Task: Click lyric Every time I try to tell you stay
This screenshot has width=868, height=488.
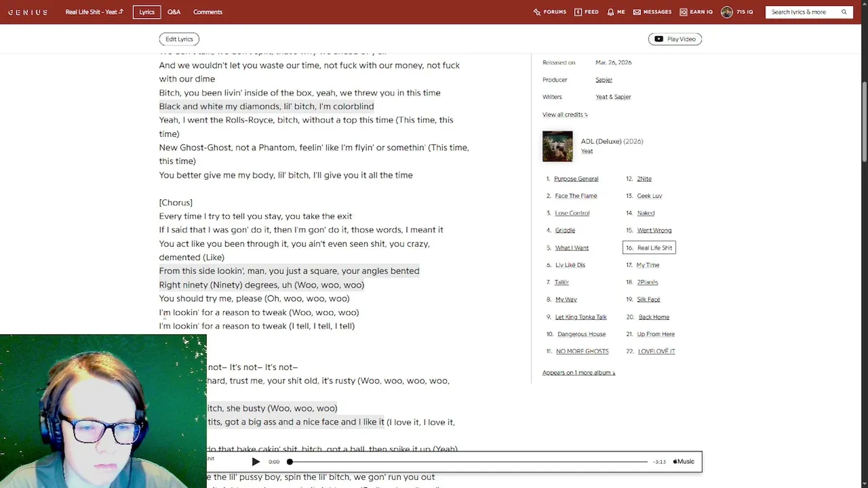Action: point(256,216)
